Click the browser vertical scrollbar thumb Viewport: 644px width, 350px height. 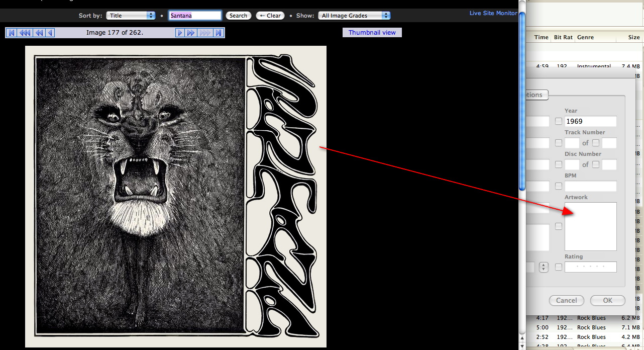(522, 101)
